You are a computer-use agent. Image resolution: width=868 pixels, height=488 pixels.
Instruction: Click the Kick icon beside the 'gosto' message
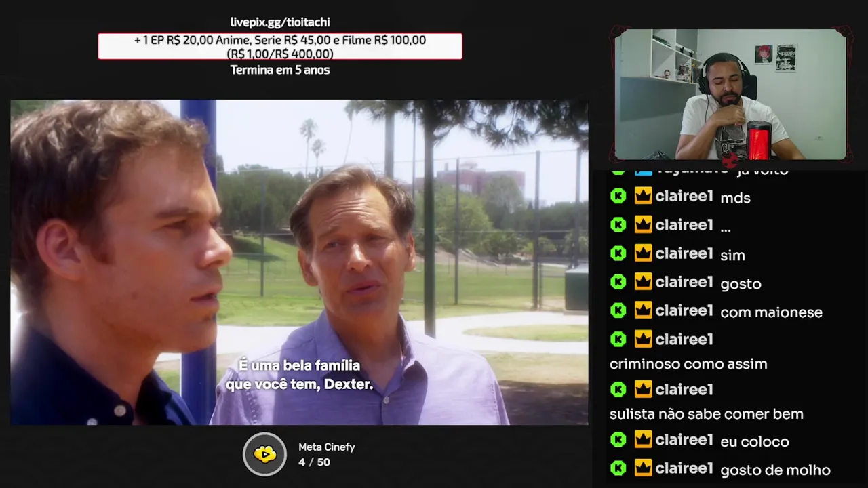click(618, 282)
